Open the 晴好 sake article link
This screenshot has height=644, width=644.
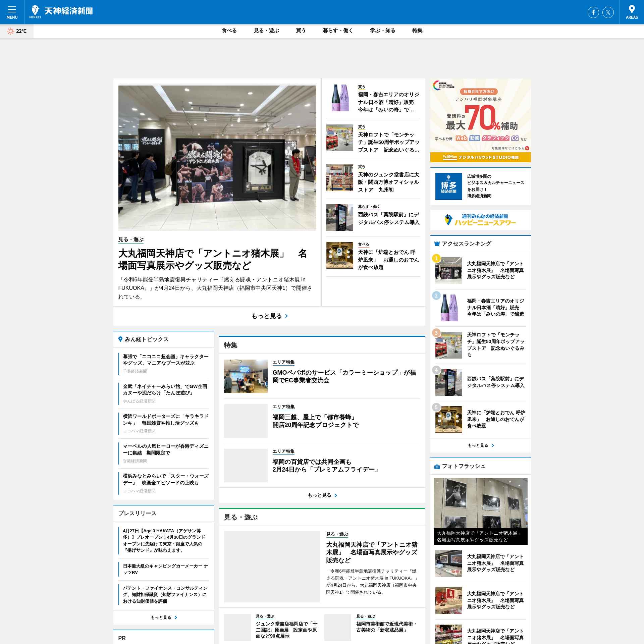pos(388,102)
